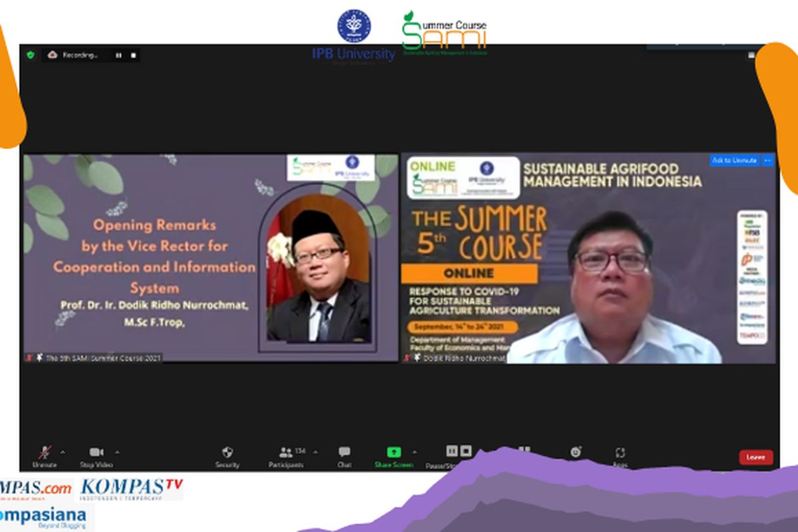Image resolution: width=798 pixels, height=532 pixels.
Task: Stop the recording from bottom toolbar
Action: 466,451
